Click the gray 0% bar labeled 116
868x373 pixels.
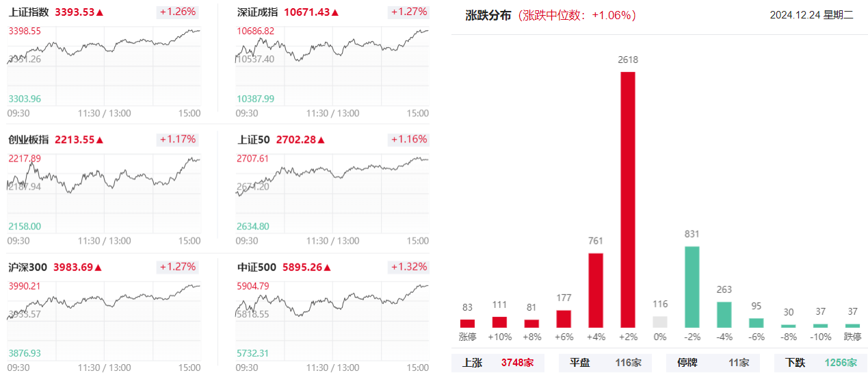660,322
